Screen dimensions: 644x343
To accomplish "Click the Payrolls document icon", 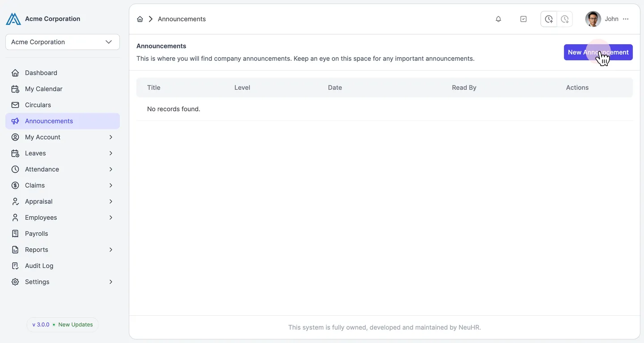I will [15, 234].
